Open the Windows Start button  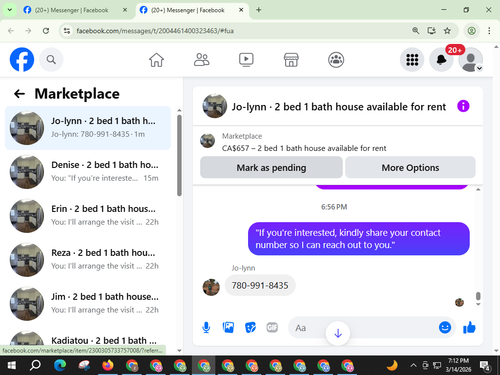click(x=12, y=366)
